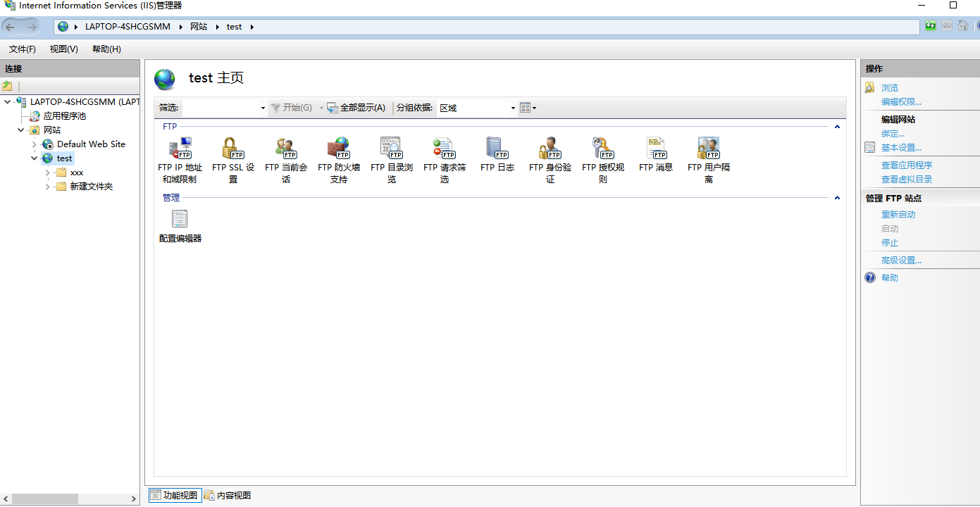The height and width of the screenshot is (507, 980).
Task: Click 全部显示(A) button
Action: (x=356, y=108)
